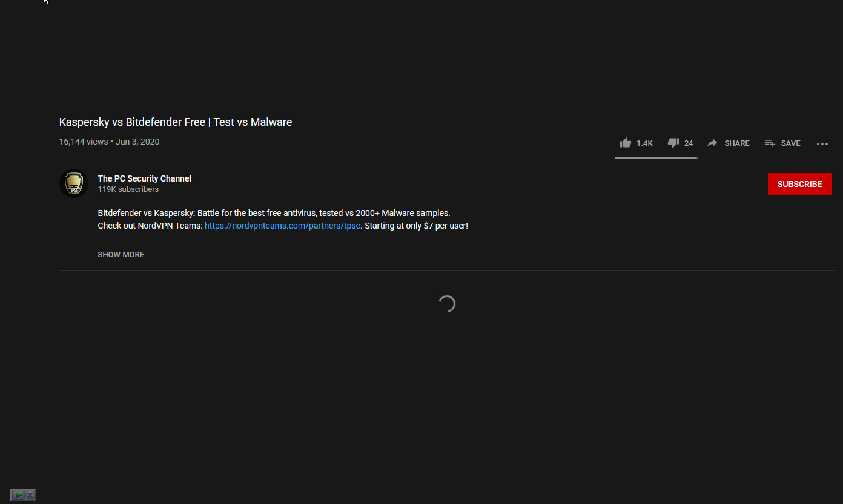Like the video with thumbs up
843x504 pixels.
(x=625, y=143)
